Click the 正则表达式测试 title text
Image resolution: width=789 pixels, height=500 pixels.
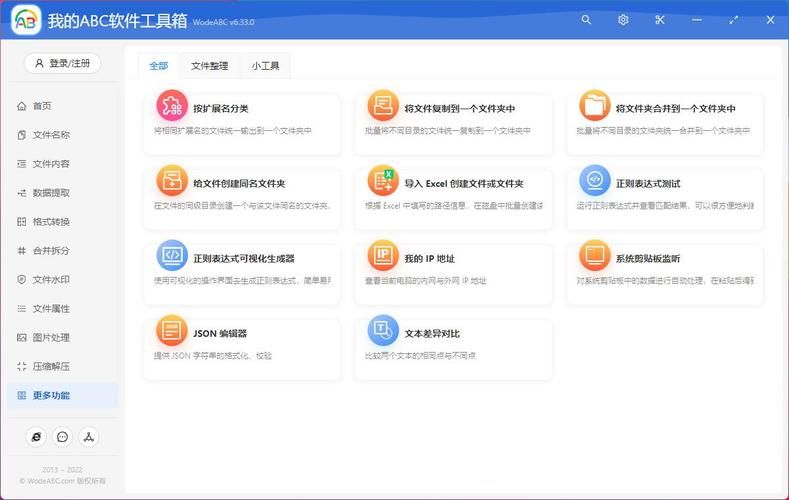648,183
